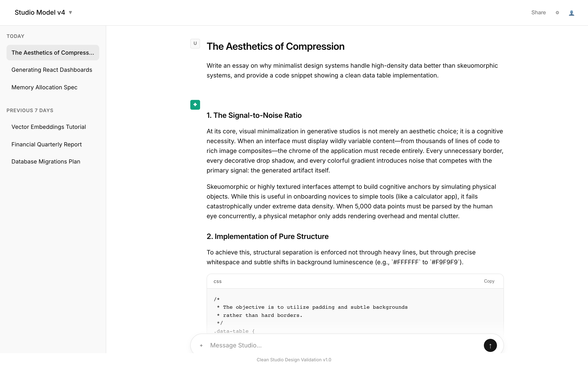Click the plus attachment icon

[x=201, y=345]
